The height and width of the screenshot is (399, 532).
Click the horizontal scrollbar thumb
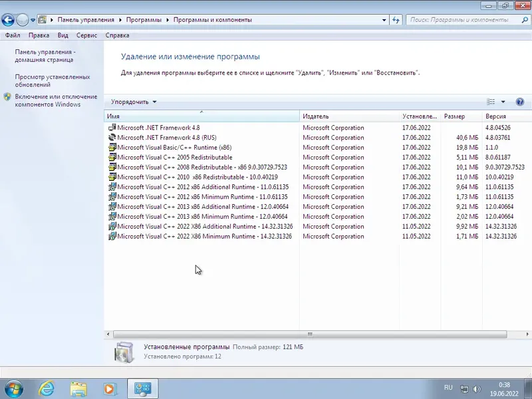tap(310, 334)
